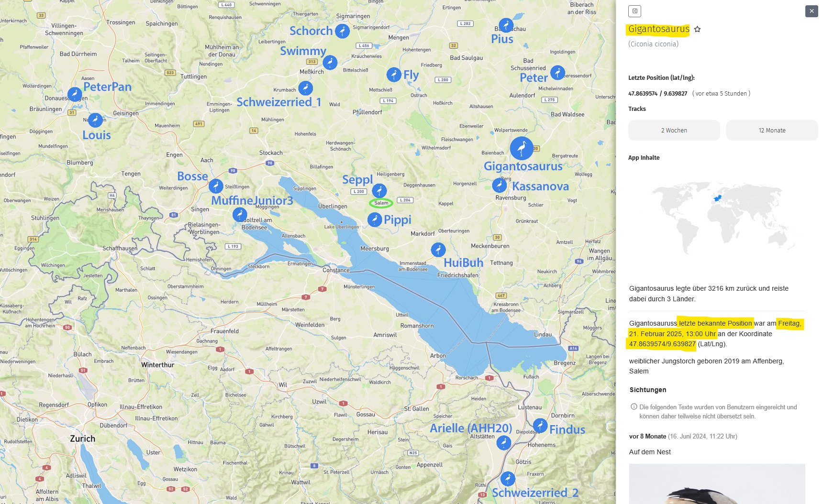
Task: Click the Pippi stork marker
Action: 375,219
